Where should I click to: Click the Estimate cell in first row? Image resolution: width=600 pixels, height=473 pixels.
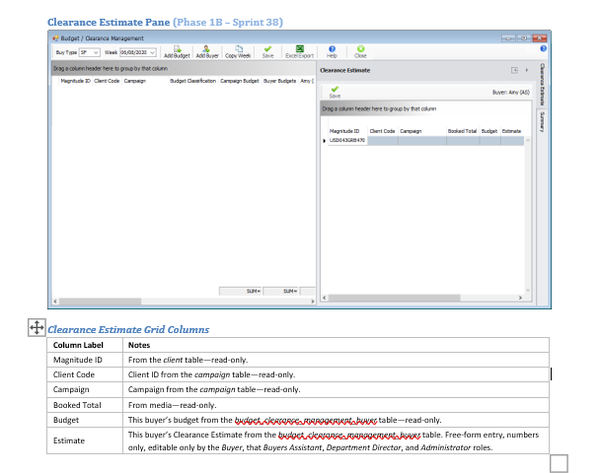tap(511, 141)
